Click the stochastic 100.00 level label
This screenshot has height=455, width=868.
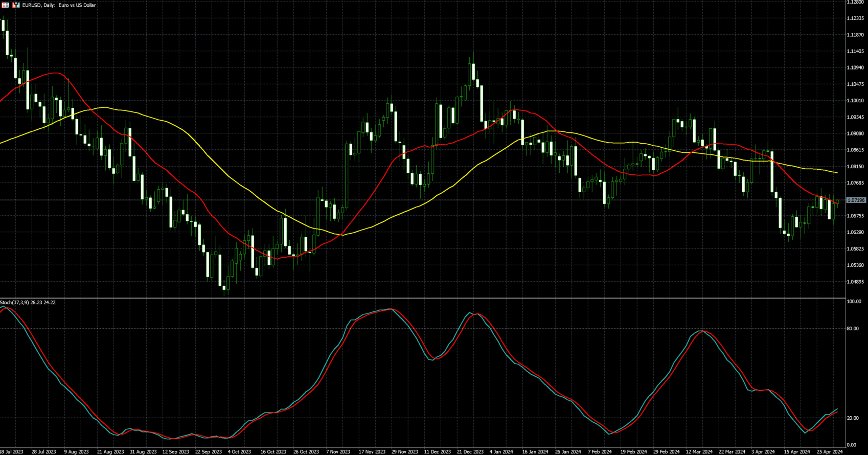click(854, 302)
